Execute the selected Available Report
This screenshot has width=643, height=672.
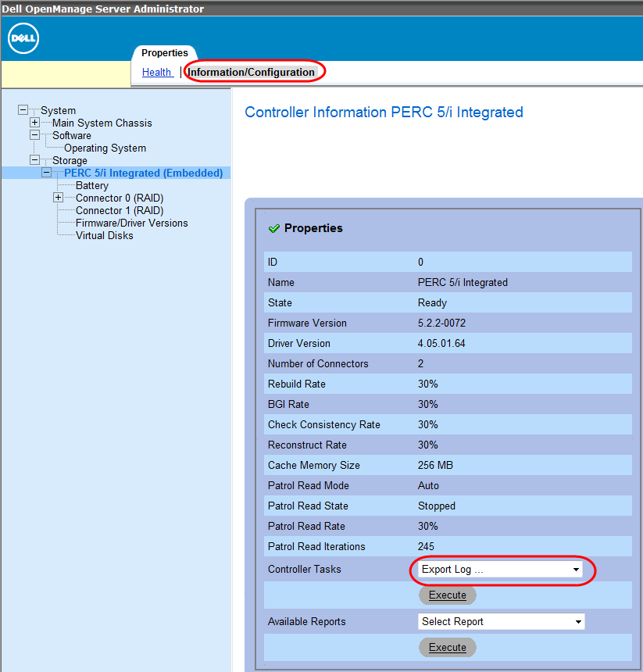coord(448,648)
